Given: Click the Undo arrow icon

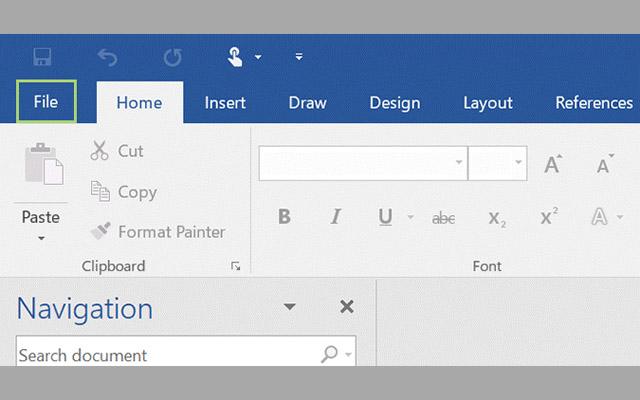Looking at the screenshot, I should [107, 57].
